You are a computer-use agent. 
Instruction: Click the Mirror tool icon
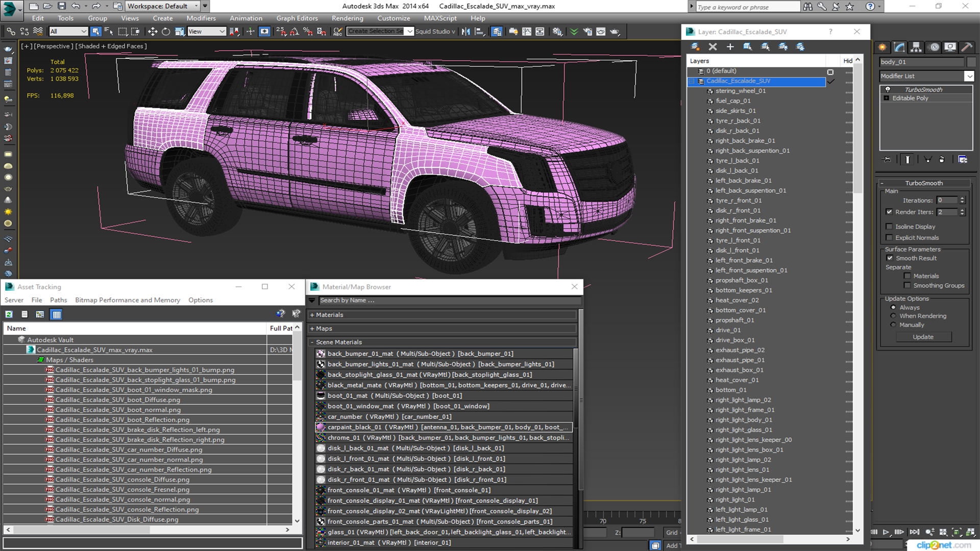click(465, 32)
